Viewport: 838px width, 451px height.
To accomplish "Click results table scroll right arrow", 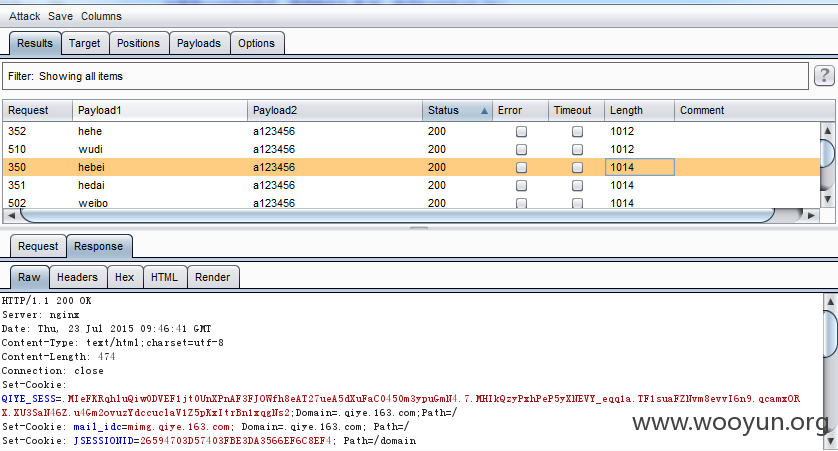I will (x=811, y=215).
